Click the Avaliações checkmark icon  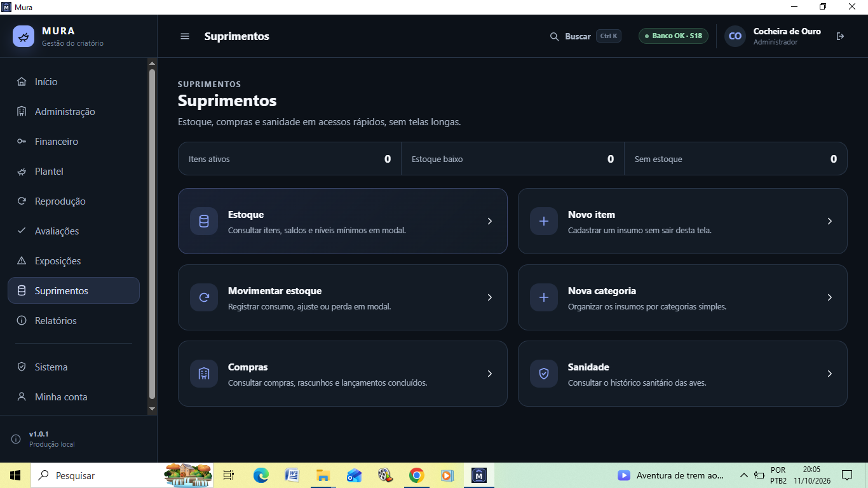pyautogui.click(x=22, y=231)
